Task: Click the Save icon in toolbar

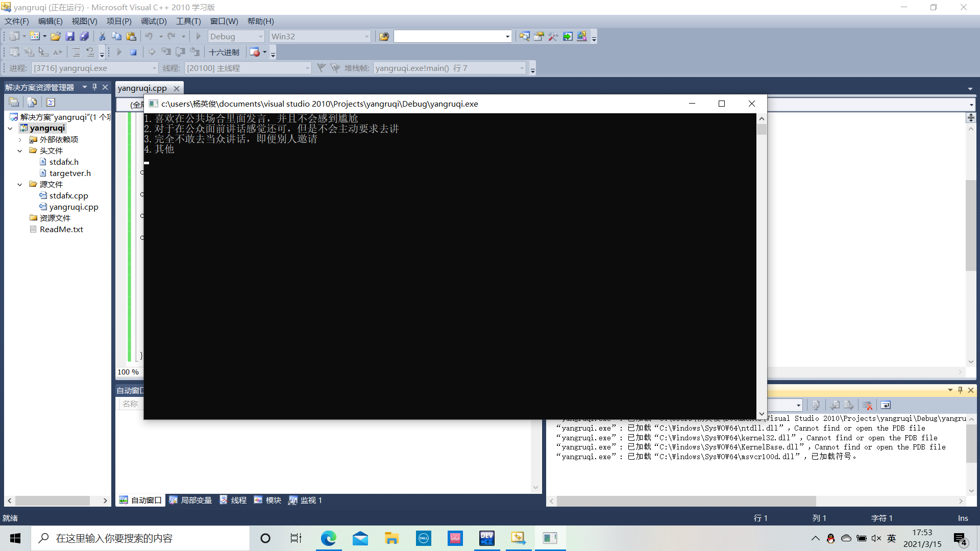Action: [x=70, y=36]
